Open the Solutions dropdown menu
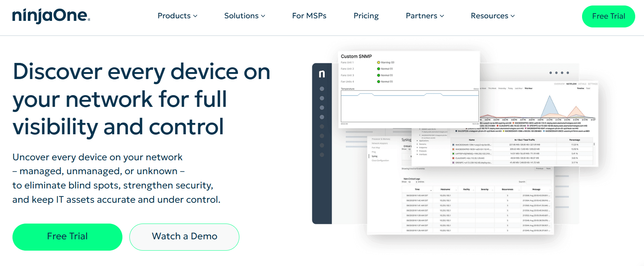Image resolution: width=644 pixels, height=266 pixels. point(244,16)
